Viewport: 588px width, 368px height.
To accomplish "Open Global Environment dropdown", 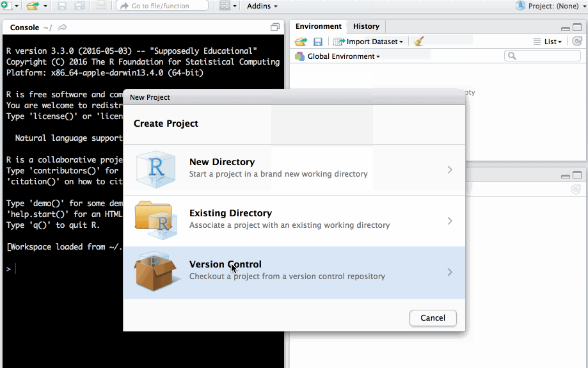I will click(x=337, y=56).
